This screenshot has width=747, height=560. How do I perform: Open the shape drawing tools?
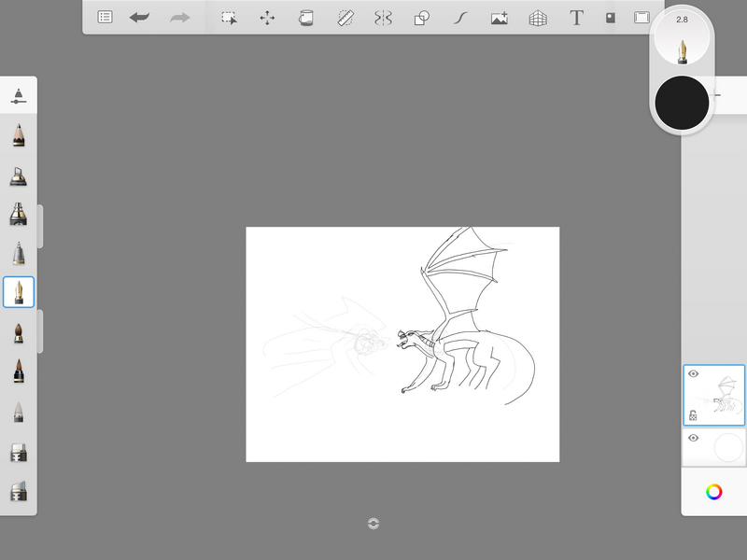click(x=421, y=18)
